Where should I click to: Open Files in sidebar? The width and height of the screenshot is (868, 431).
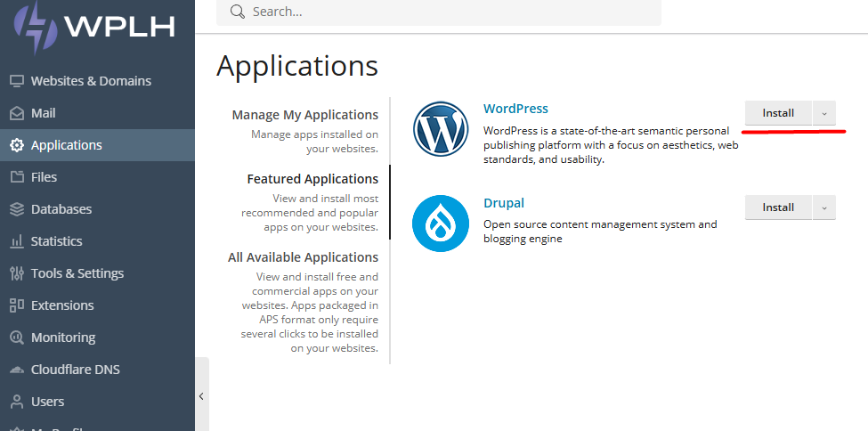(x=97, y=177)
